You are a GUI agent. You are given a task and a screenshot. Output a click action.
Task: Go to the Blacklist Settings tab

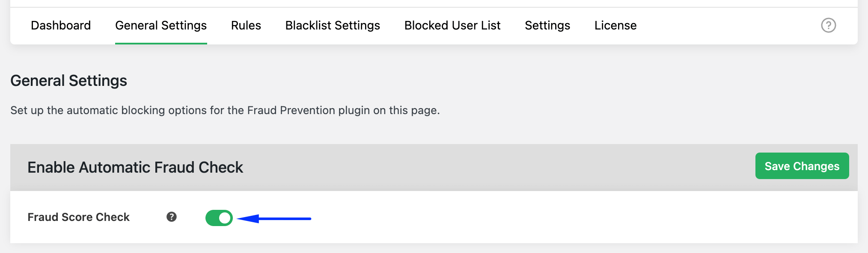[x=333, y=26]
